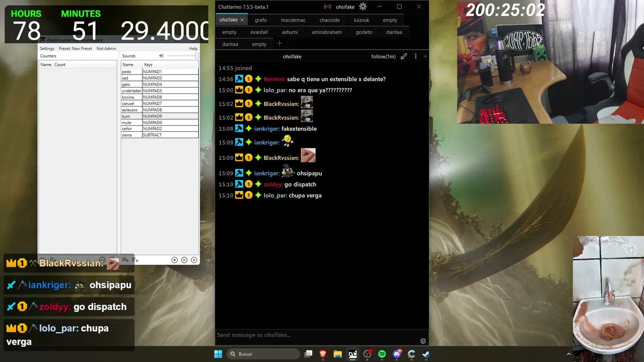
Task: Switch to the ashurni tab
Action: click(x=290, y=32)
